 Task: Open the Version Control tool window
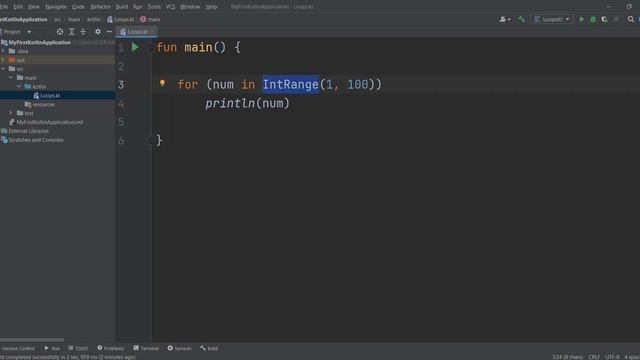click(18, 348)
